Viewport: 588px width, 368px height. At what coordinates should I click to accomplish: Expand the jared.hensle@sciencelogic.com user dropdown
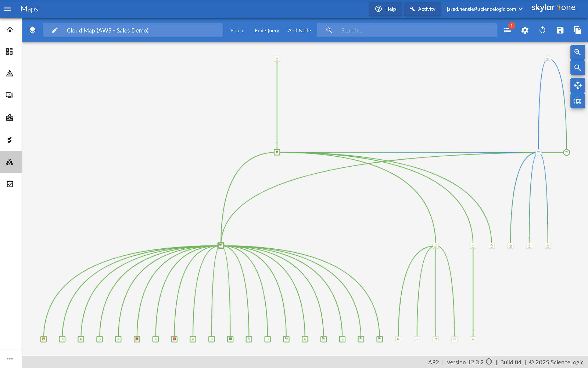point(484,9)
